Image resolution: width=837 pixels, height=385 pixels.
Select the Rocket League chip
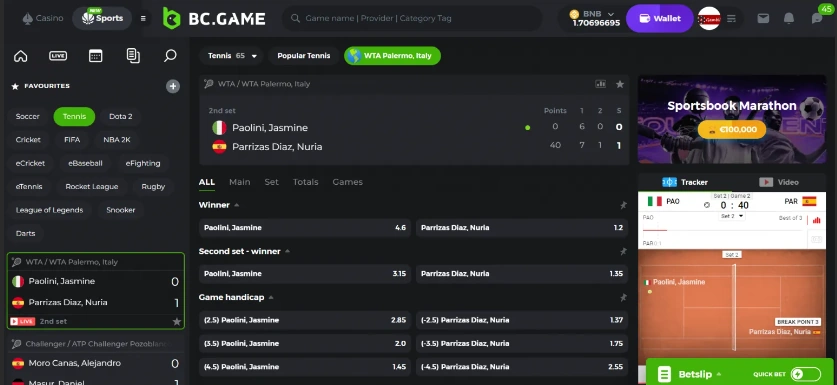[92, 187]
